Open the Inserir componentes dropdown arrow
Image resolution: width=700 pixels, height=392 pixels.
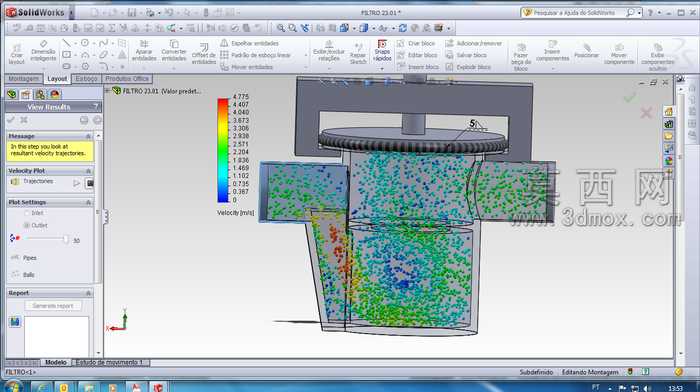click(552, 69)
